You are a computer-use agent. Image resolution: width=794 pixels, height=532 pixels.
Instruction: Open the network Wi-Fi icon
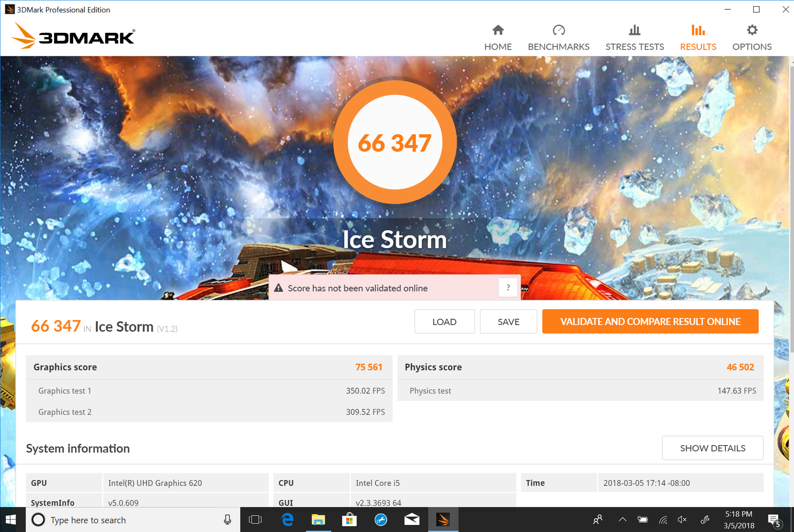[663, 520]
